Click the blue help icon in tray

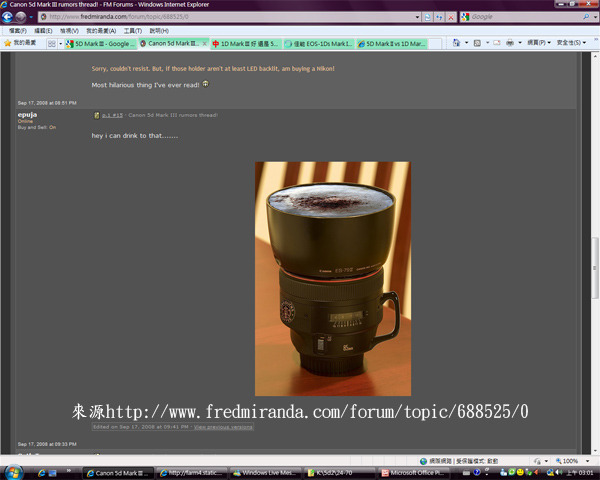(x=477, y=473)
